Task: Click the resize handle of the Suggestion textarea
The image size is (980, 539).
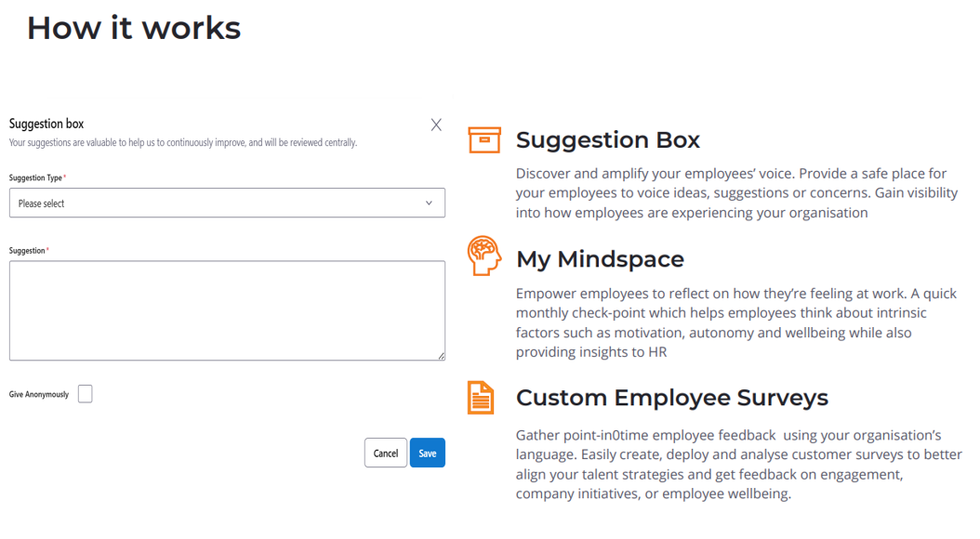Action: (x=441, y=356)
